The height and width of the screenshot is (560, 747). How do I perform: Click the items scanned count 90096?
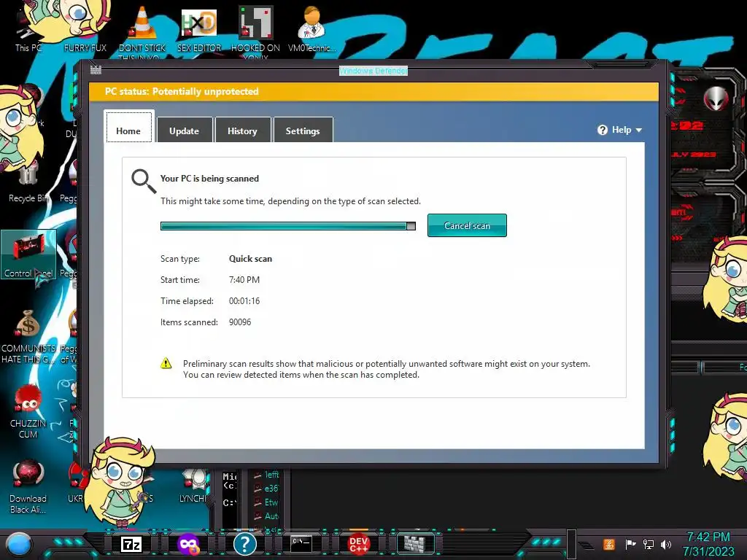coord(239,322)
